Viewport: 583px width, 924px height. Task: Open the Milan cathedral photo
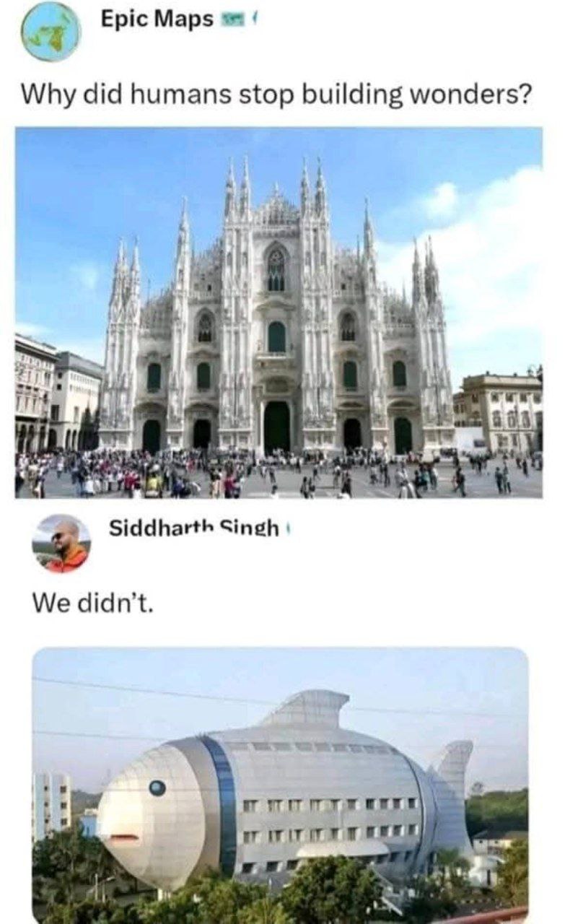pyautogui.click(x=279, y=313)
